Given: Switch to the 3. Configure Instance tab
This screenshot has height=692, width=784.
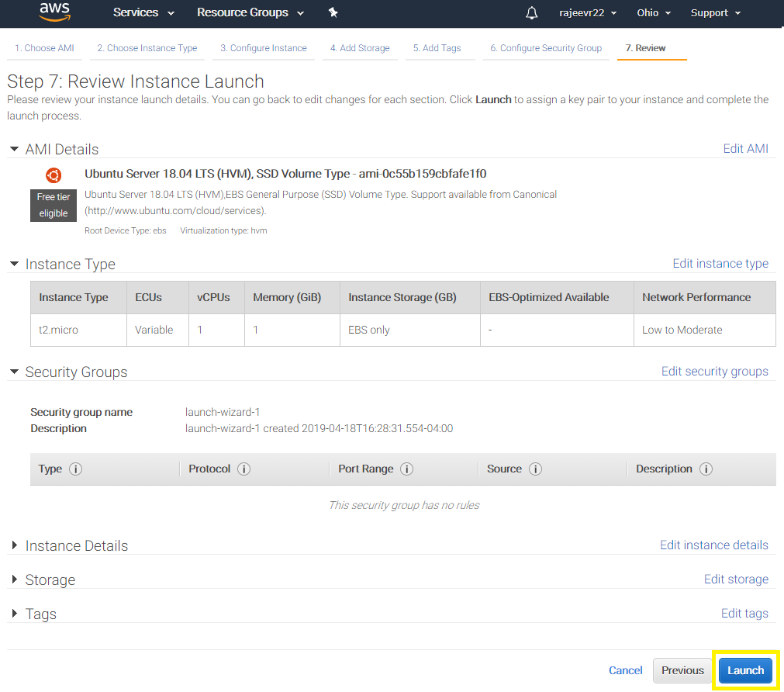Looking at the screenshot, I should (x=263, y=47).
